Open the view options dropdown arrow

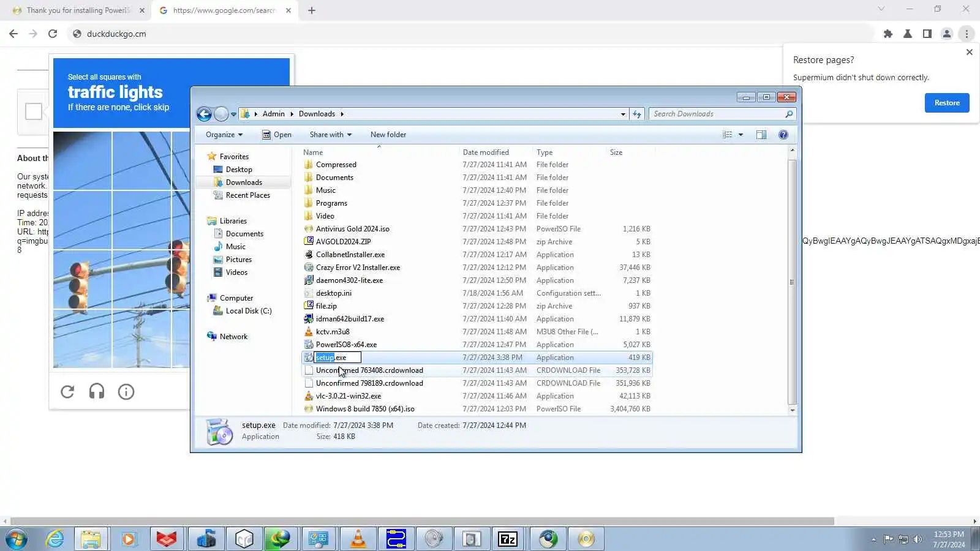pyautogui.click(x=741, y=135)
